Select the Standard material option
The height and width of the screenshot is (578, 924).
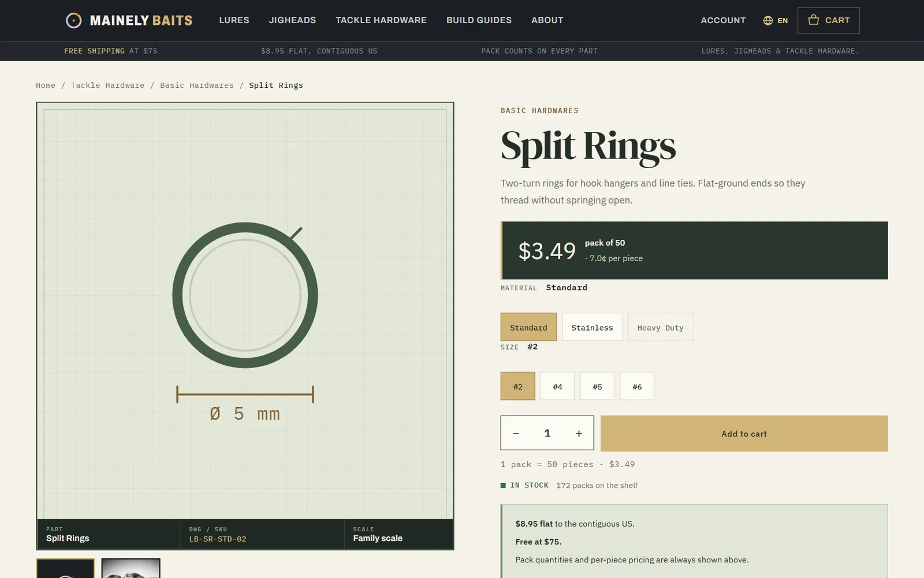coord(528,327)
